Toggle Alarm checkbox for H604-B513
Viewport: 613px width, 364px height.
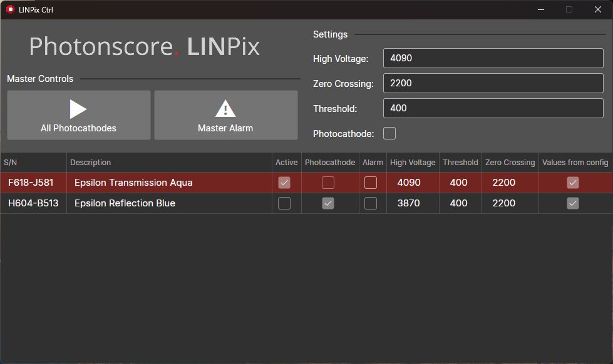(x=371, y=203)
